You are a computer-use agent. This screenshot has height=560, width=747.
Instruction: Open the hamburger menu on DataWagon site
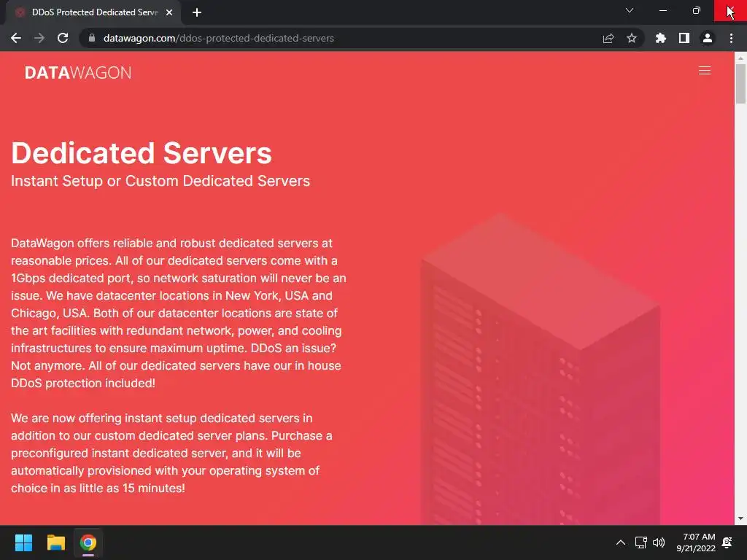pos(704,71)
